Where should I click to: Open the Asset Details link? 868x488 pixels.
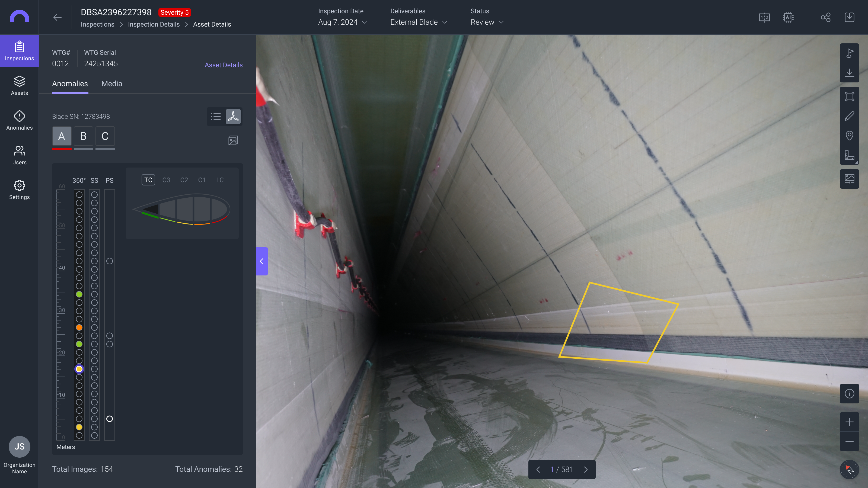tap(224, 65)
